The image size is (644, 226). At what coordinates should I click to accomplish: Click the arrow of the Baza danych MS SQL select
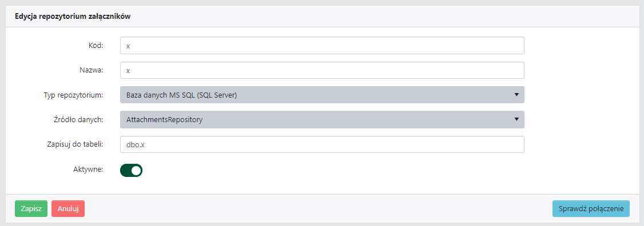click(x=516, y=95)
